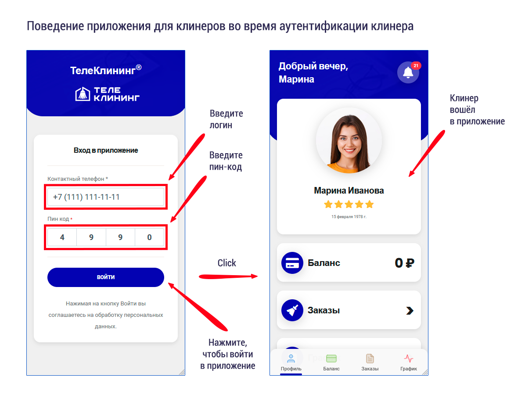This screenshot has height=402, width=532.
Task: Click the Баланс 0 ₽ amount
Action: pos(405,263)
